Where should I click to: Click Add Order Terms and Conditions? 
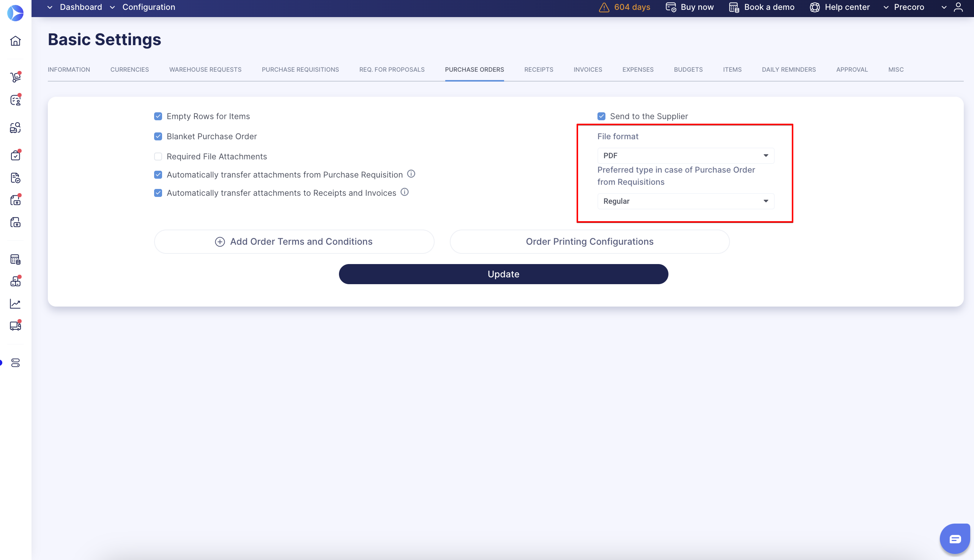[x=294, y=242]
